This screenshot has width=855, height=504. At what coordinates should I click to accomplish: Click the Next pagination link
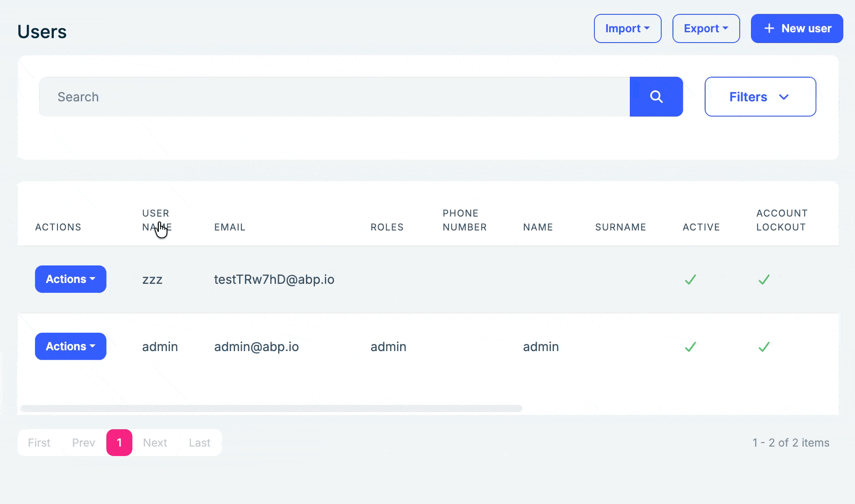click(x=155, y=443)
